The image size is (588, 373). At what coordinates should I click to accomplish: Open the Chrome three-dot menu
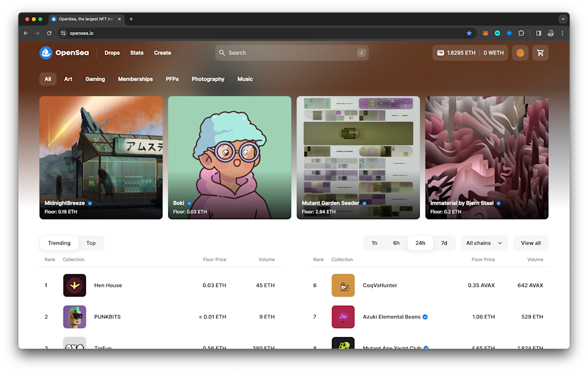562,33
